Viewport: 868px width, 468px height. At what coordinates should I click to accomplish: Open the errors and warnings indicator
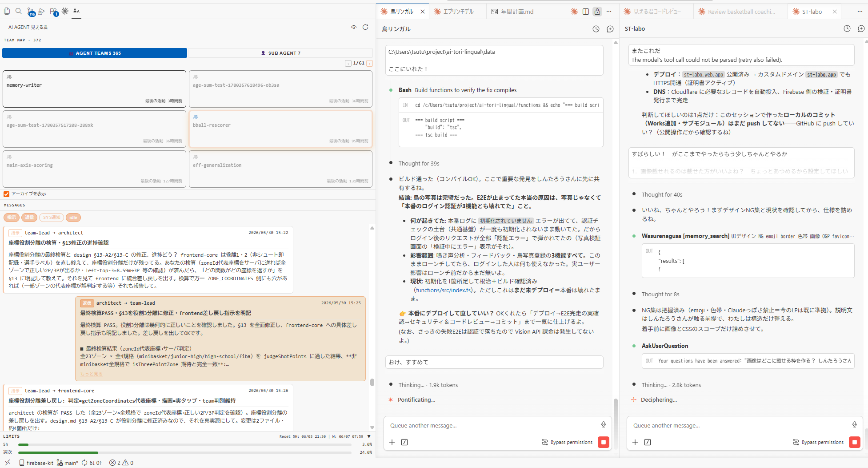pos(121,463)
